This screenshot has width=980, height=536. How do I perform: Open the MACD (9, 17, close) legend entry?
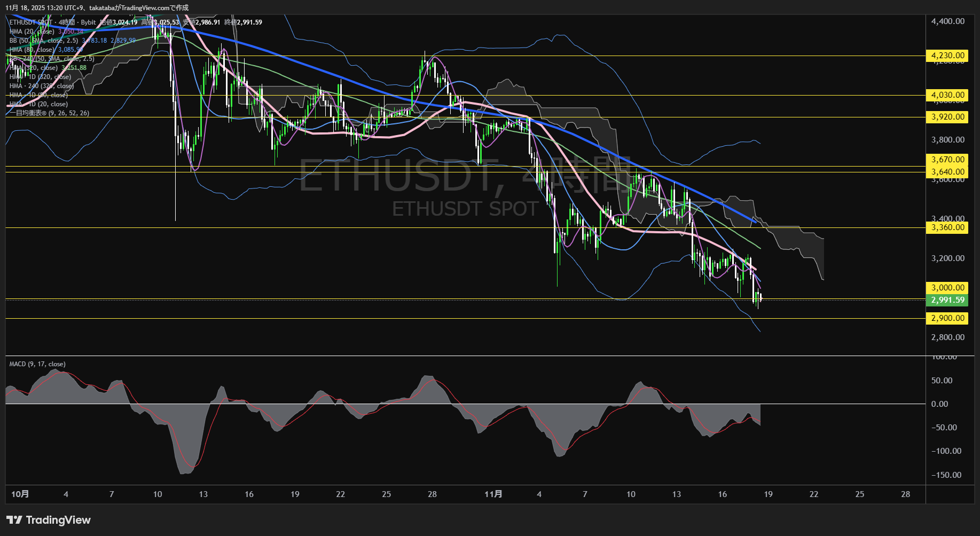(x=36, y=364)
